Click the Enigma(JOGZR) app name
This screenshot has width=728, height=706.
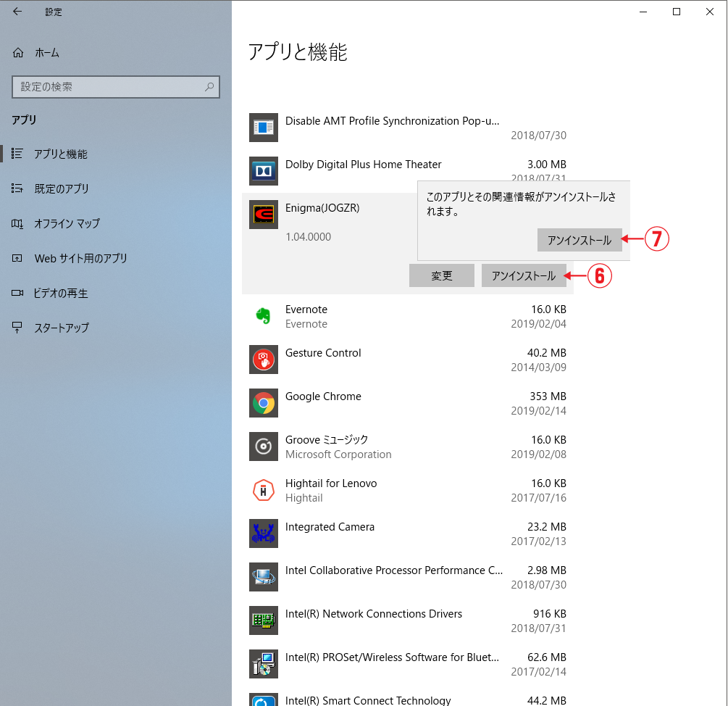(x=322, y=208)
